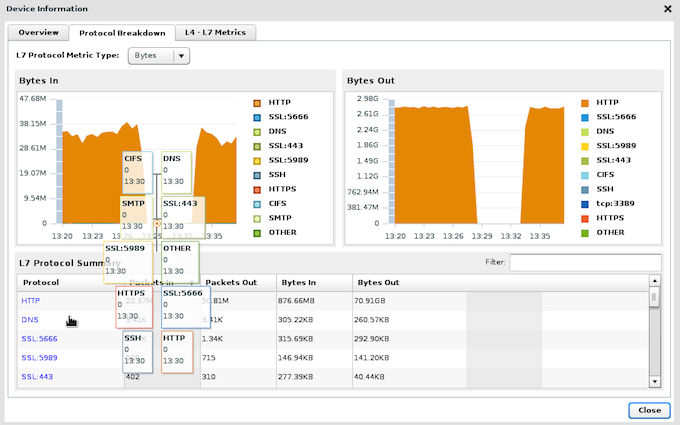Click tcp:3389 swatch in Bytes Out legend
This screenshot has height=425, width=680.
(585, 204)
